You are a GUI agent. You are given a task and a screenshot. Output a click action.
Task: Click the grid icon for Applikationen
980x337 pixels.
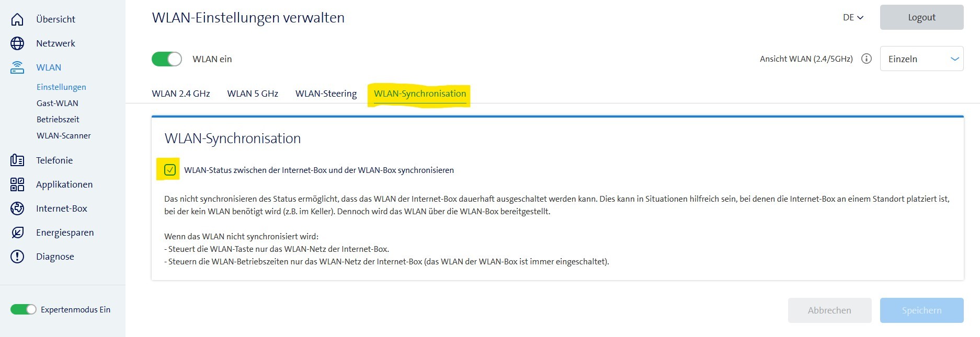tap(17, 184)
